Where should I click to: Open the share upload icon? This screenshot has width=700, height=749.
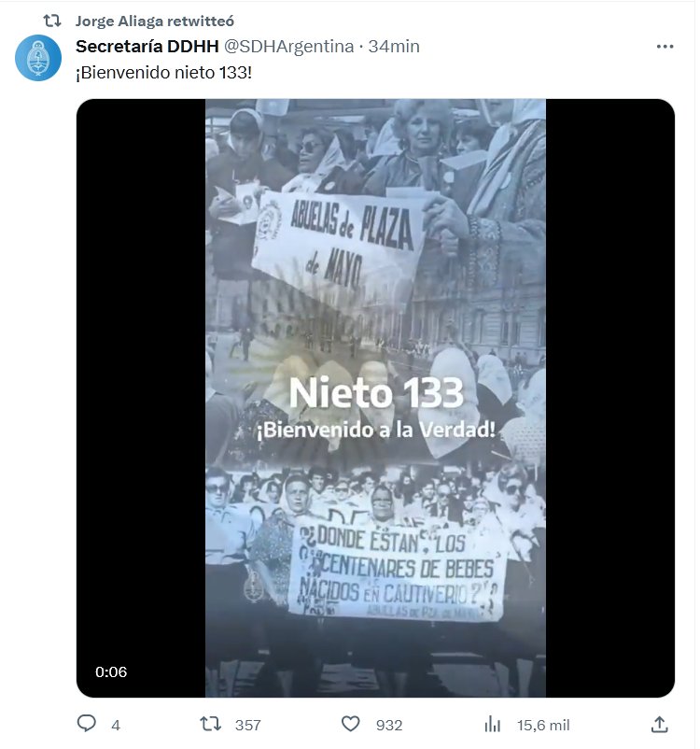660,724
